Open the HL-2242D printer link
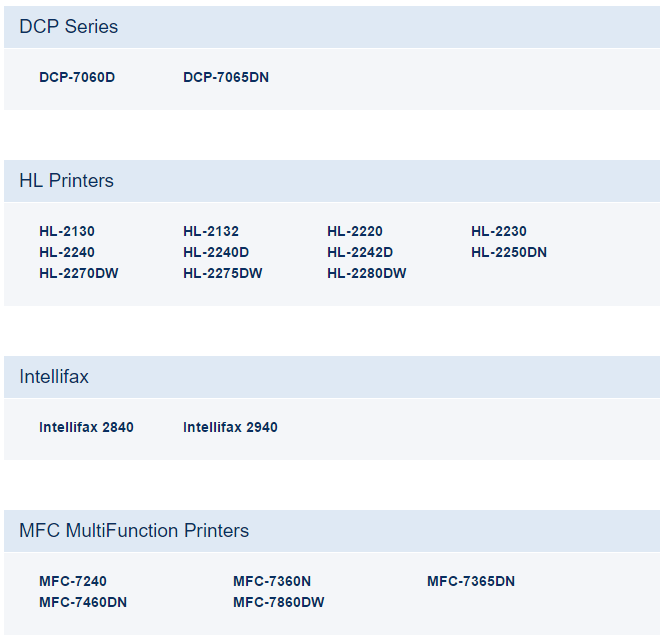Image resolution: width=664 pixels, height=643 pixels. coord(360,252)
